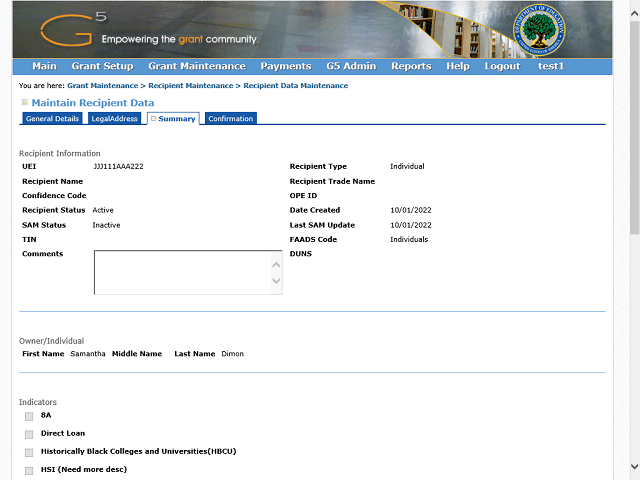640x480 pixels.
Task: Click the Recipient Status value Active
Action: [x=103, y=210]
